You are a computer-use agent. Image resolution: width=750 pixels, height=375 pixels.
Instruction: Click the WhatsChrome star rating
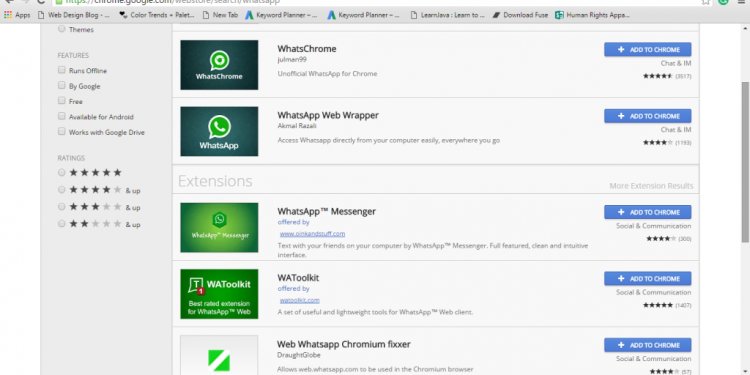pos(658,76)
